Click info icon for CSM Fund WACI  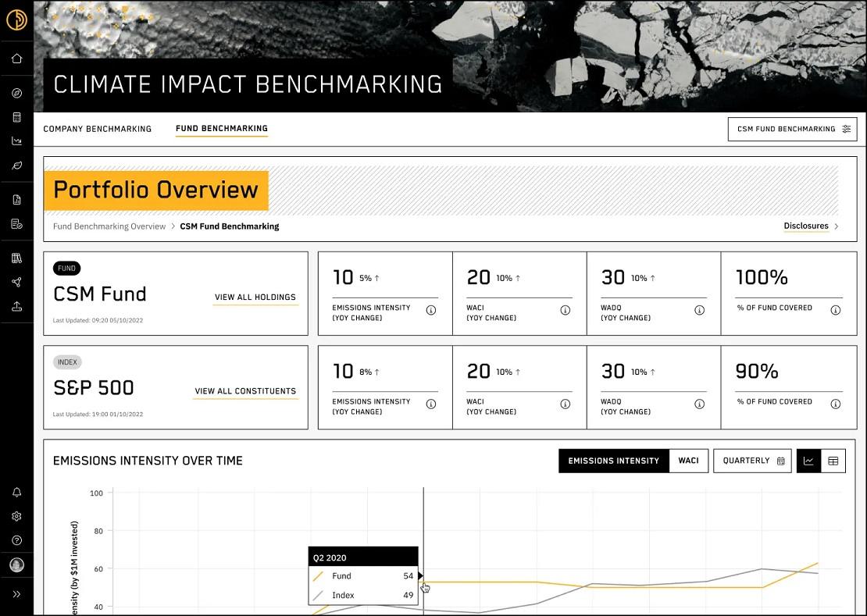565,311
